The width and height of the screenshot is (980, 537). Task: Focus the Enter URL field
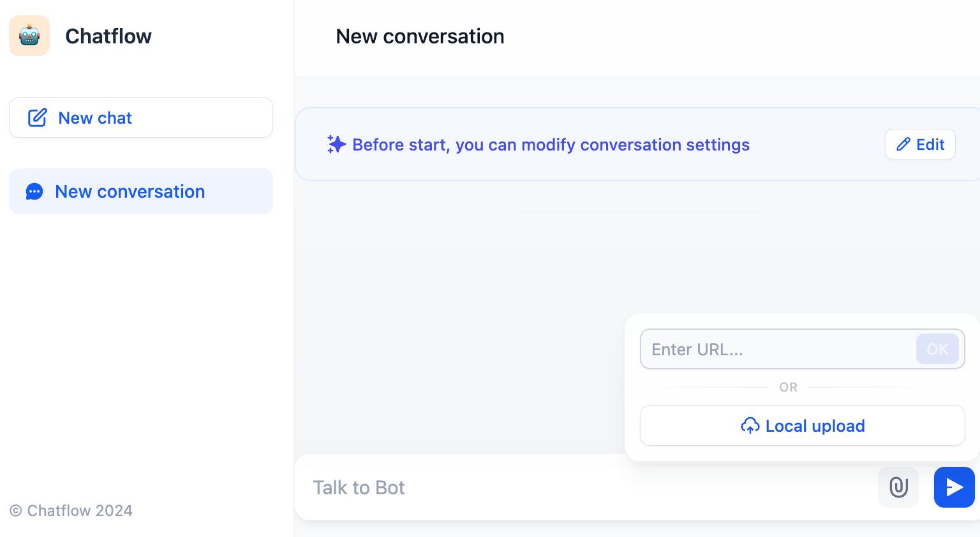(x=778, y=349)
